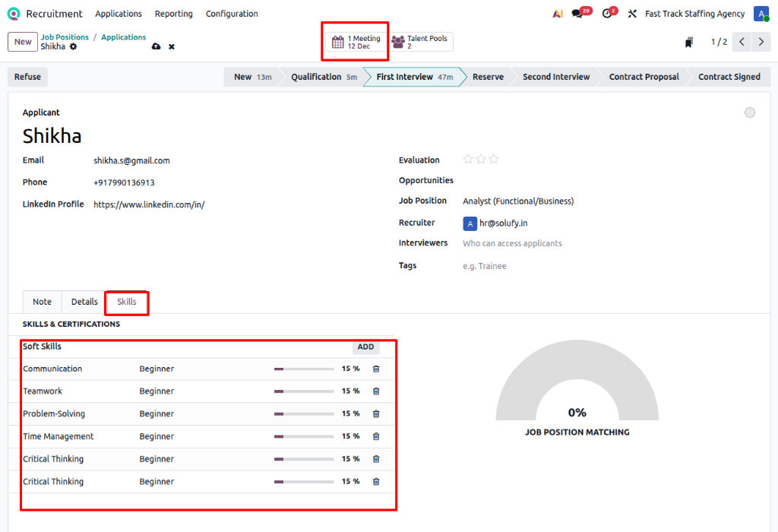Image resolution: width=778 pixels, height=532 pixels.
Task: Click the cloud save icon
Action: tap(156, 47)
